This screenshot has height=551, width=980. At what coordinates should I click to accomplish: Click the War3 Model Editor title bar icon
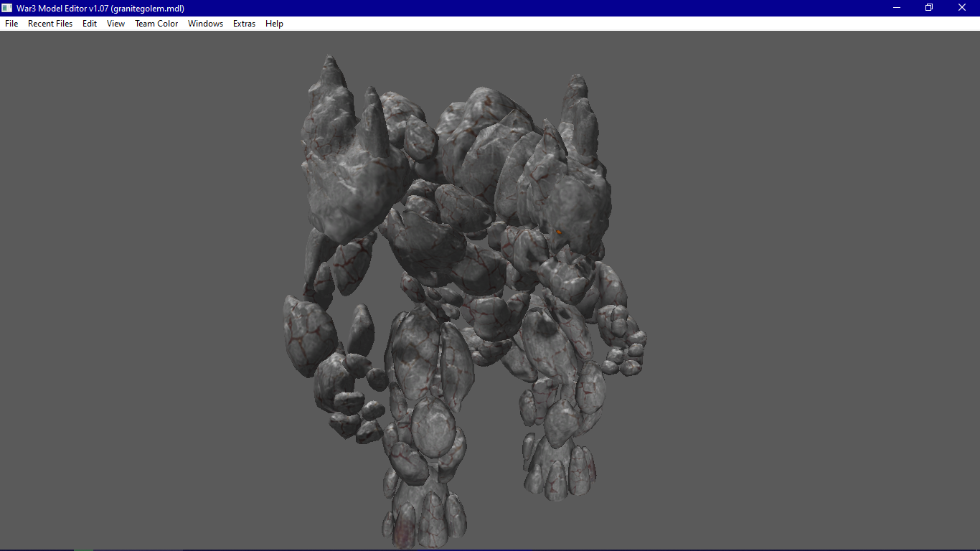coord(7,8)
